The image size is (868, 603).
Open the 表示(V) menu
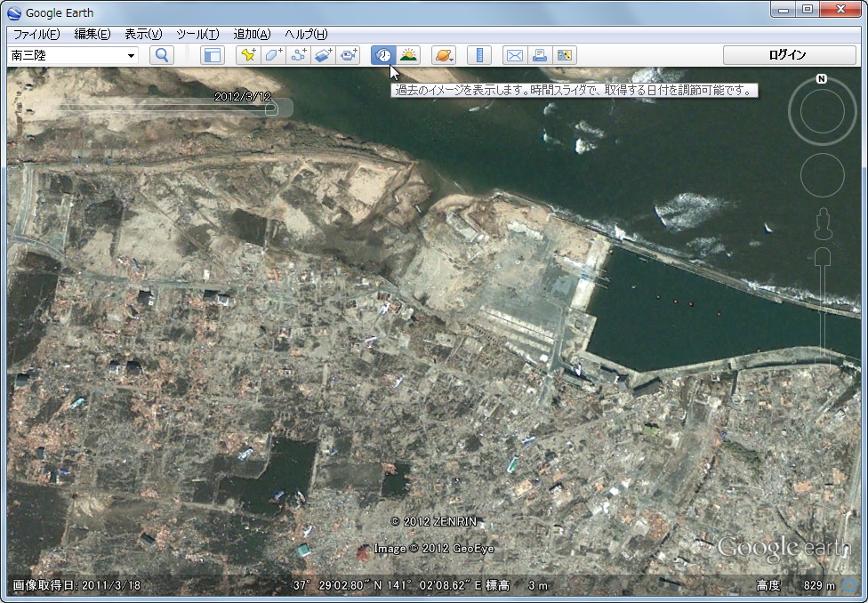tap(143, 35)
